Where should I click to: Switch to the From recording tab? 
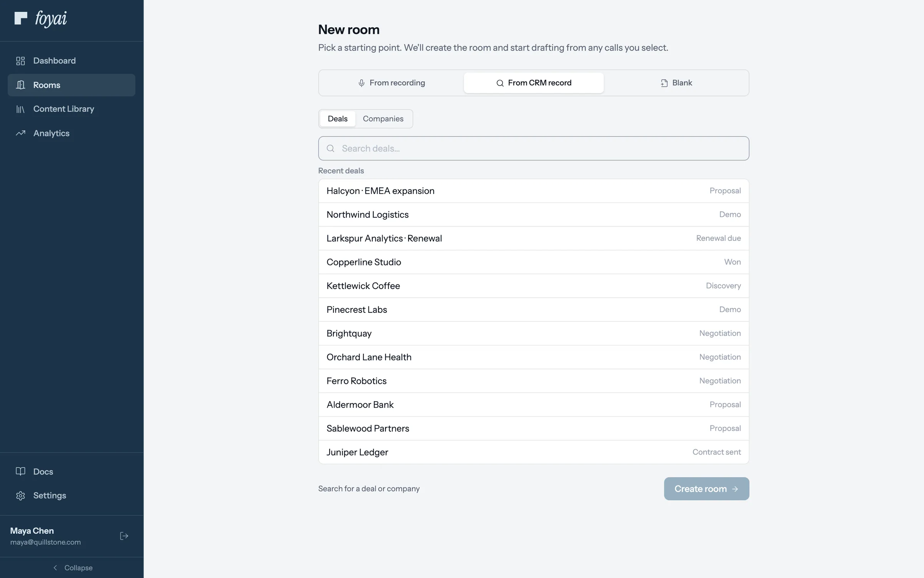tap(392, 83)
